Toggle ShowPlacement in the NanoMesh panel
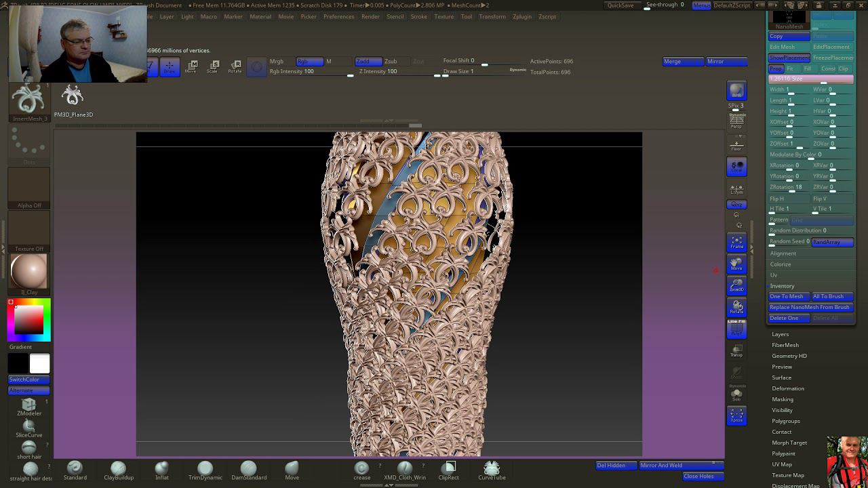The height and width of the screenshot is (488, 868). (x=789, y=58)
